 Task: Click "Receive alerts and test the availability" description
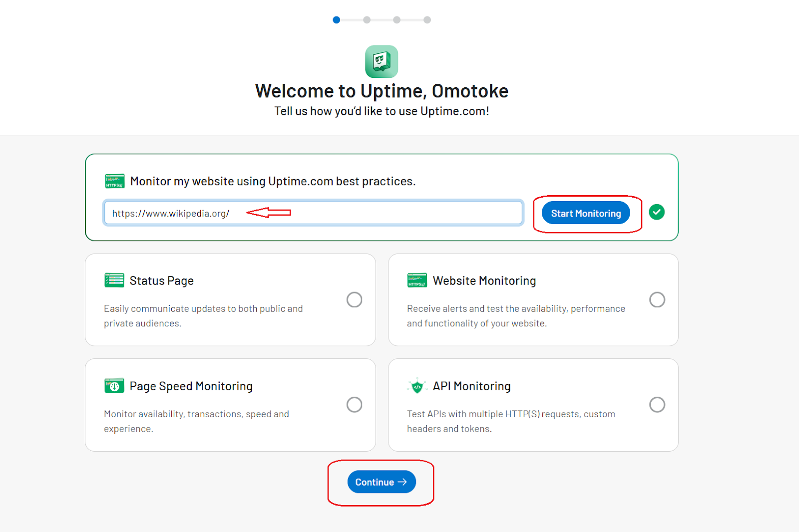click(516, 316)
